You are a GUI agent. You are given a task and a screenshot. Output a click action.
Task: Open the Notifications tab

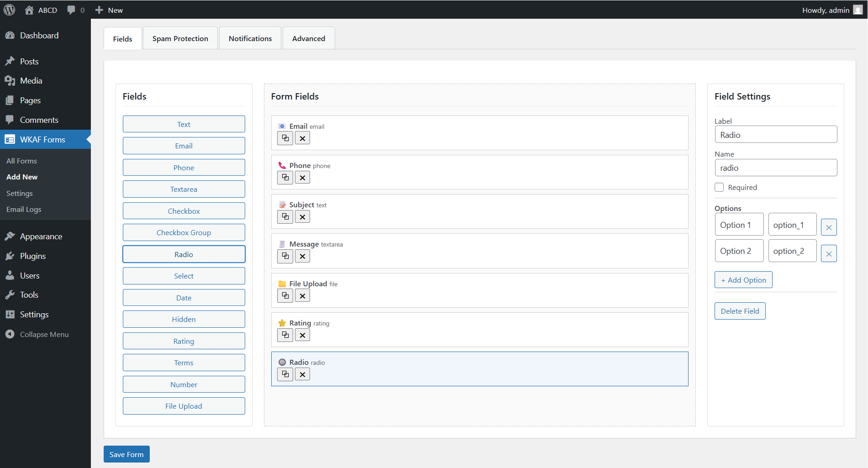tap(250, 38)
